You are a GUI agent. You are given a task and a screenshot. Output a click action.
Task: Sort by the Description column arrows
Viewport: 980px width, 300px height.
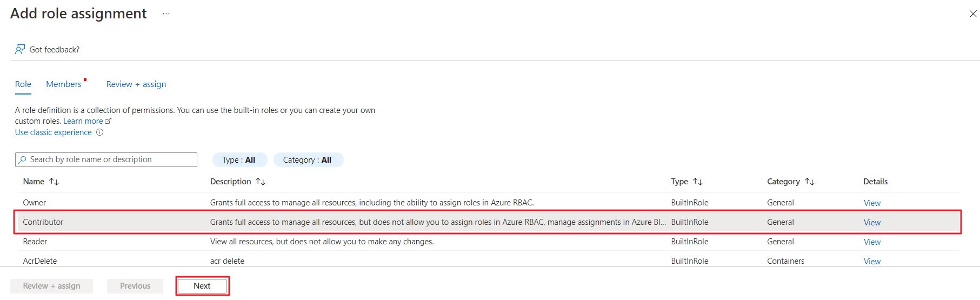click(261, 182)
